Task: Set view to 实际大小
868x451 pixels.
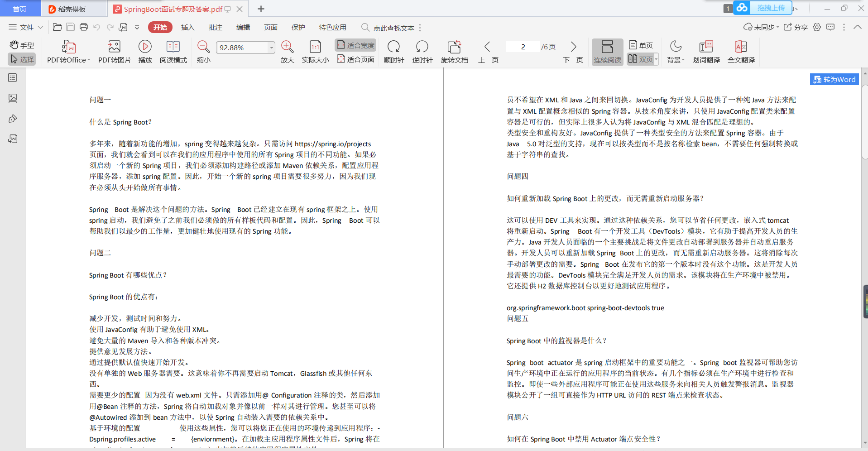Action: click(x=315, y=52)
